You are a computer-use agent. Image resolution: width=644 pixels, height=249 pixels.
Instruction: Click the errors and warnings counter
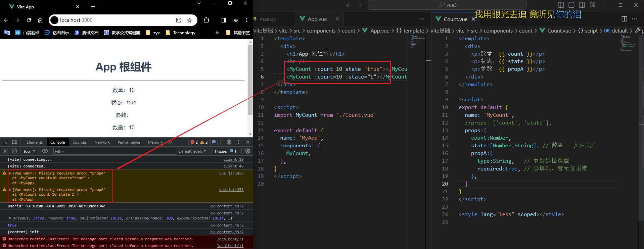click(x=199, y=142)
